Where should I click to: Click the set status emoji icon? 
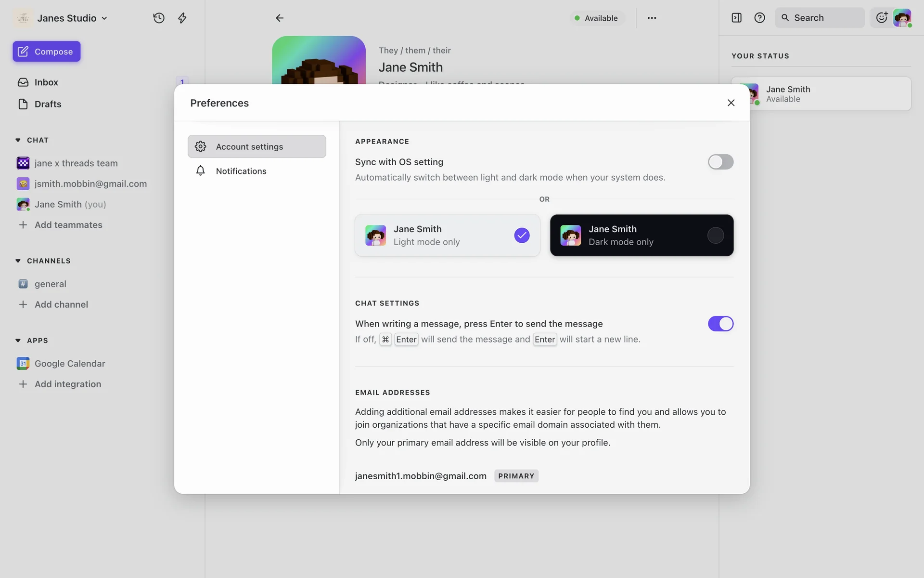[x=881, y=18]
